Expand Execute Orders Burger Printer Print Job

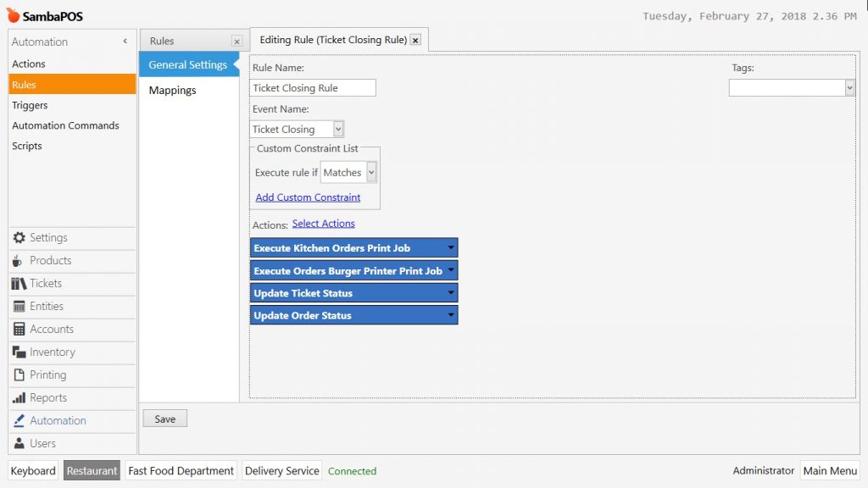pos(451,270)
